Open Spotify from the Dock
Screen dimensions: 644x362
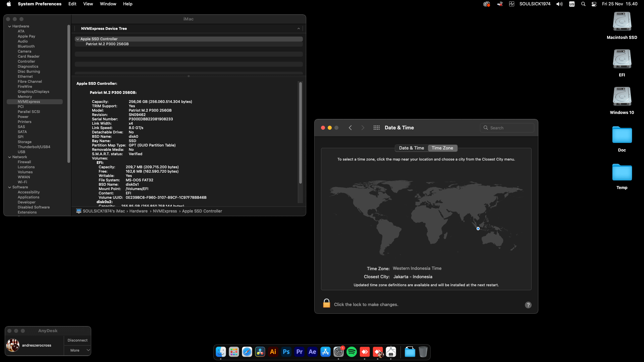352,352
